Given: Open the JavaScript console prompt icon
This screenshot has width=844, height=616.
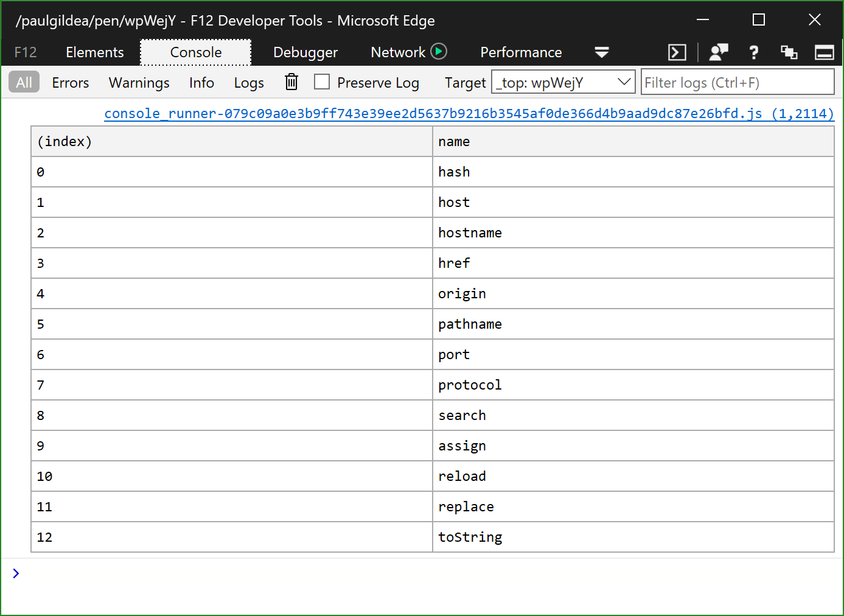Looking at the screenshot, I should (x=677, y=52).
